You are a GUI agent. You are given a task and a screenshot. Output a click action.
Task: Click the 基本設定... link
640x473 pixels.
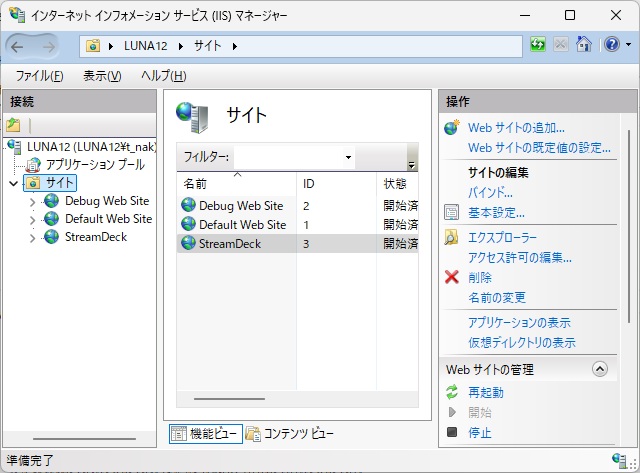[496, 212]
